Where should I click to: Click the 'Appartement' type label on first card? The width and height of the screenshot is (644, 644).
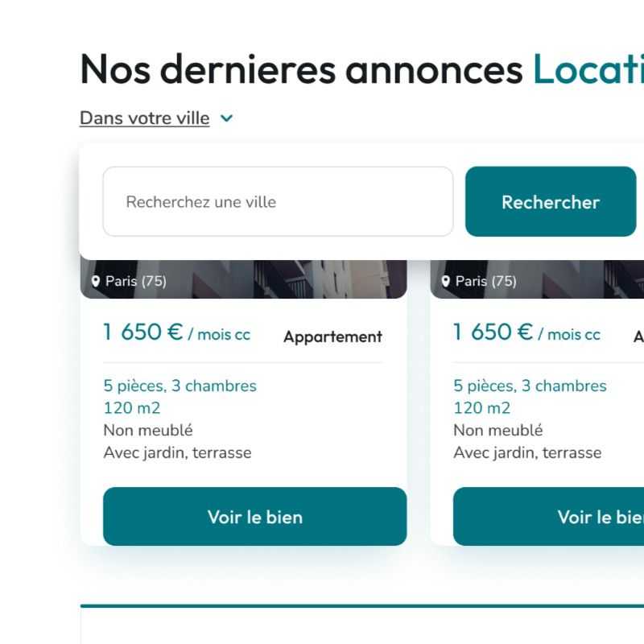click(332, 336)
